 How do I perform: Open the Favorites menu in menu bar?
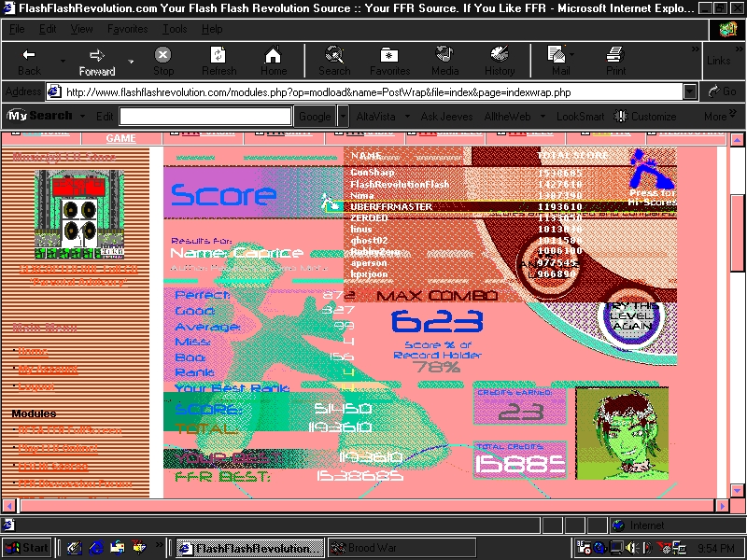(x=127, y=29)
